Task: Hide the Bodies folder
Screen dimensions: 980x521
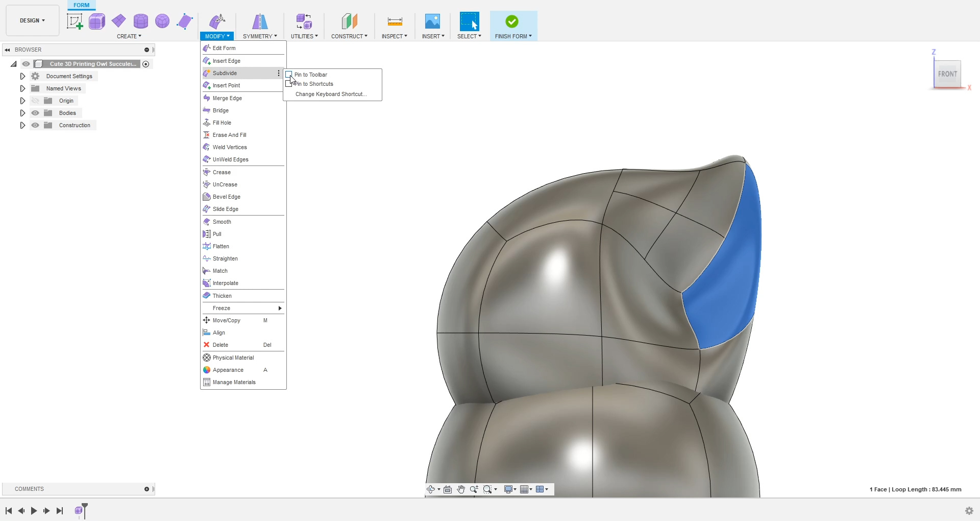Action: (35, 113)
